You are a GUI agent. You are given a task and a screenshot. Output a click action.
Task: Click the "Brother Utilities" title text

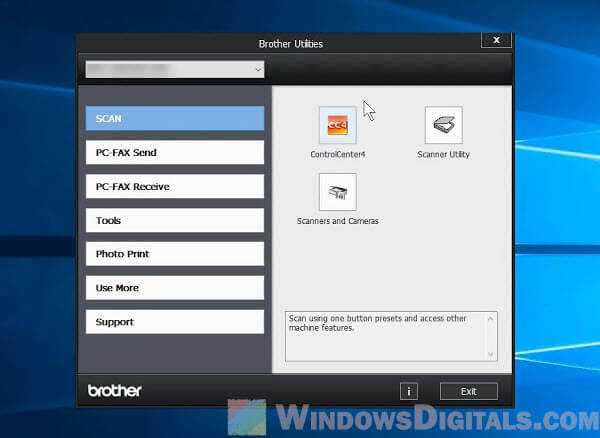291,44
